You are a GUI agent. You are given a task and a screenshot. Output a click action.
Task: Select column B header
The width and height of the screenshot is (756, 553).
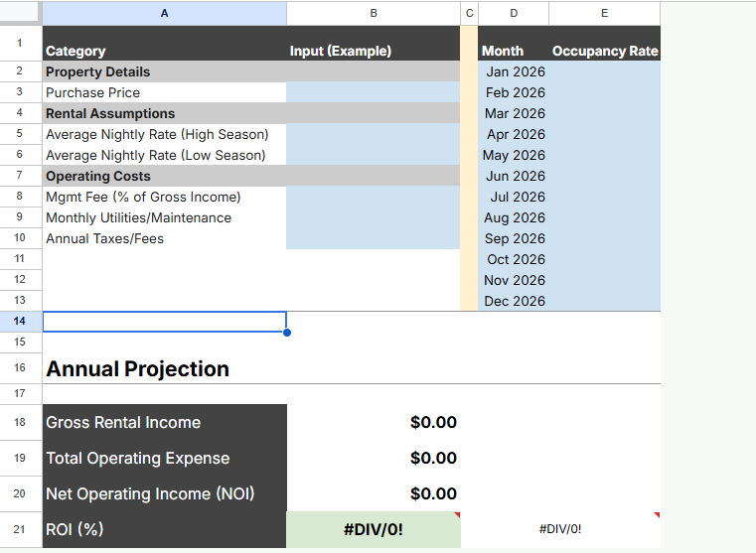(x=373, y=13)
